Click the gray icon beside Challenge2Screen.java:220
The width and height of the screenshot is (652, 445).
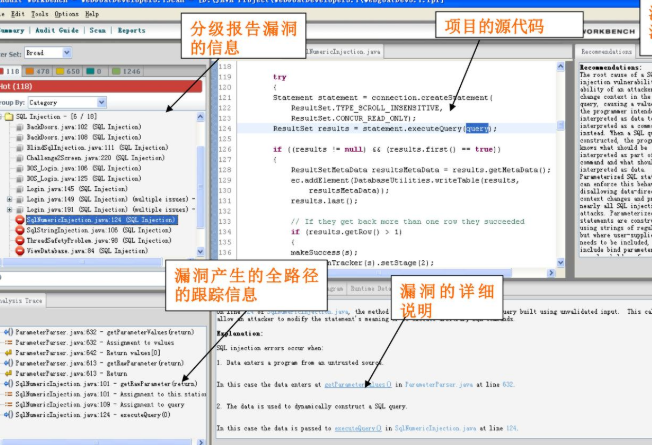tap(20, 158)
